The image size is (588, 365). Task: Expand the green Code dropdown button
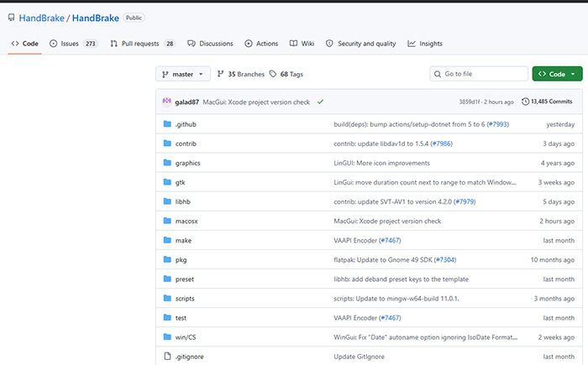click(557, 74)
